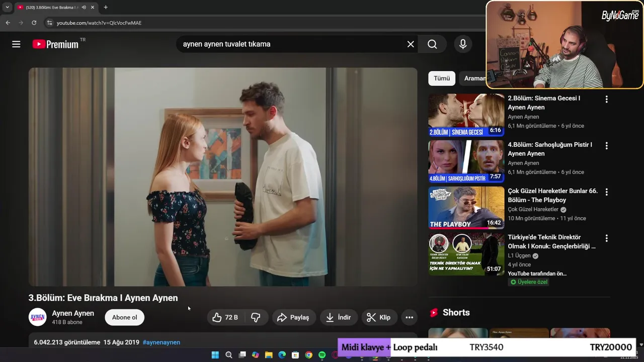This screenshot has width=644, height=362.
Task: Open a new browser tab with plus
Action: (106, 8)
